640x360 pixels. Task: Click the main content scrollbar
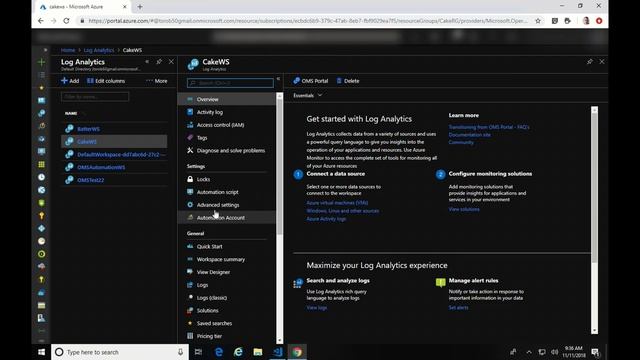point(594,188)
